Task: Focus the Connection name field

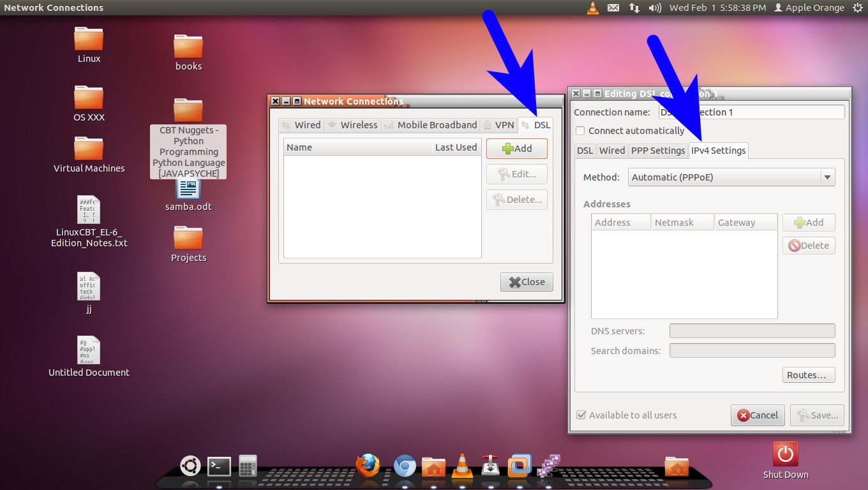Action: click(x=751, y=112)
